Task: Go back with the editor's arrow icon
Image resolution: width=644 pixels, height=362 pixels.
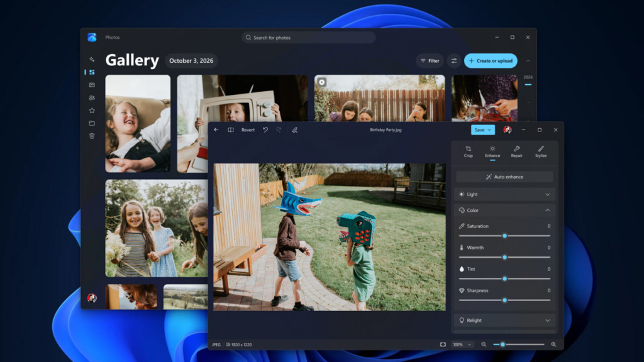Action: click(216, 129)
